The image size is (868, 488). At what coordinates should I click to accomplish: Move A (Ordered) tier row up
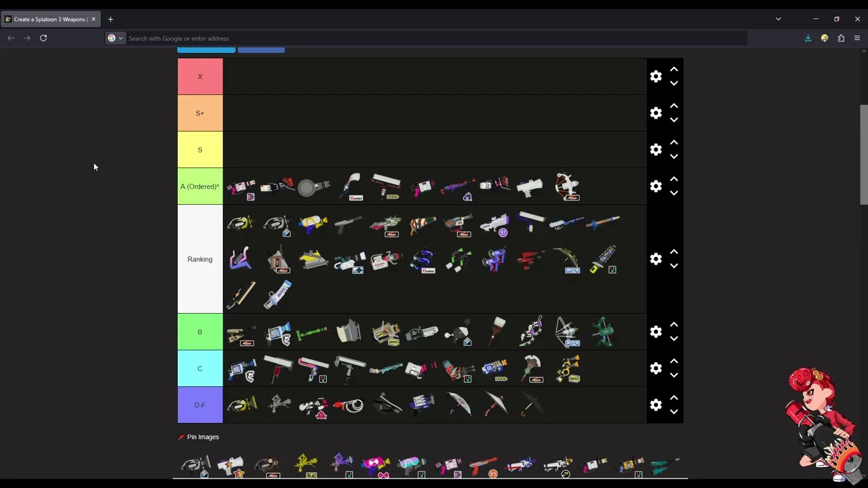click(674, 179)
